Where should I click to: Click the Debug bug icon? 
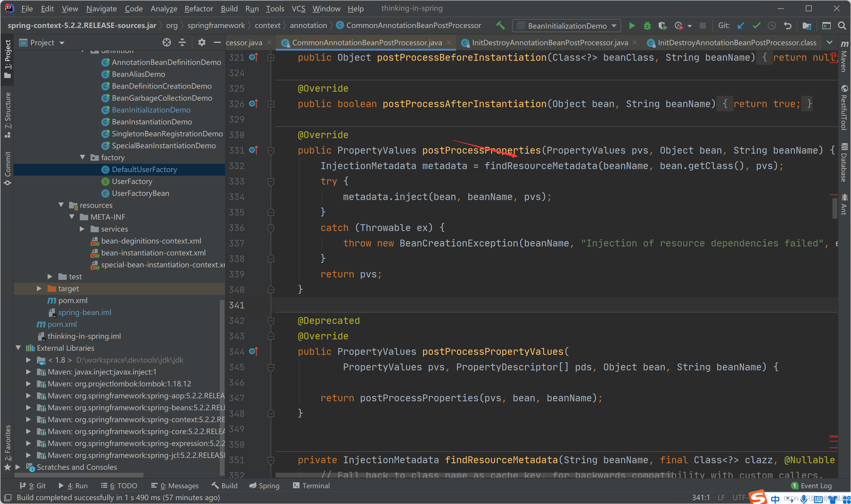coord(647,26)
